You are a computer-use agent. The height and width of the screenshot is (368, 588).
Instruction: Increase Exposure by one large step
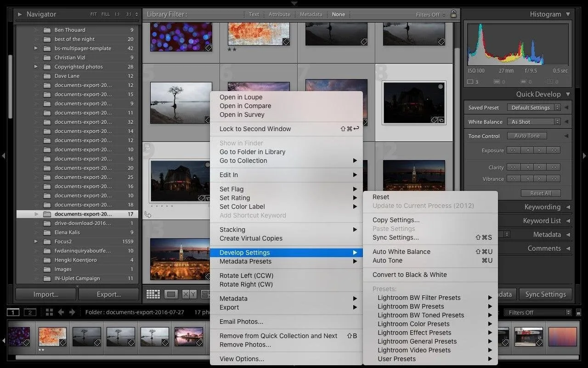[554, 150]
